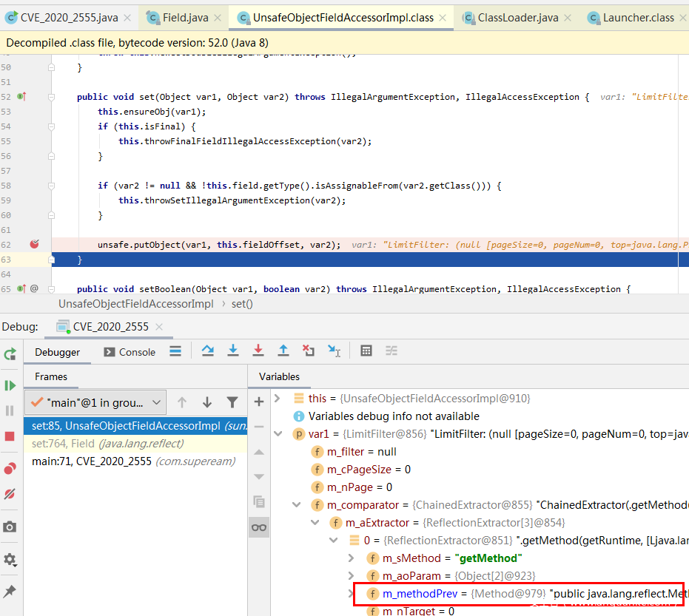Click the set() breadcrumb

click(242, 303)
